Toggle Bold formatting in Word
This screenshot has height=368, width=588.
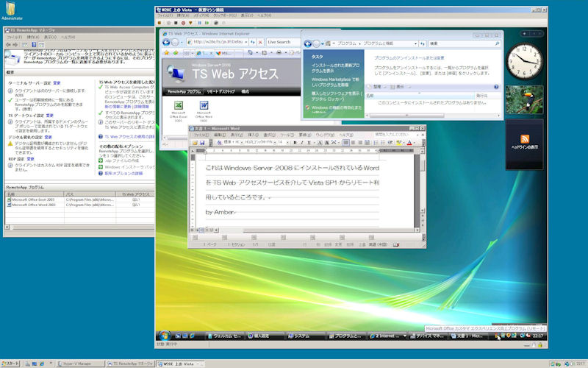[x=295, y=143]
